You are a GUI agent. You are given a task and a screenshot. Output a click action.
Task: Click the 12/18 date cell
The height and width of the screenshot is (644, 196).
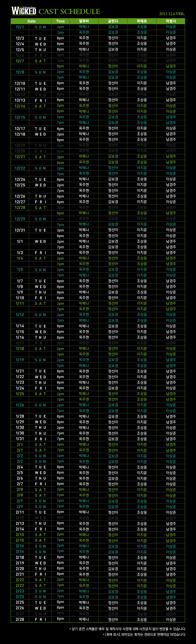20,134
